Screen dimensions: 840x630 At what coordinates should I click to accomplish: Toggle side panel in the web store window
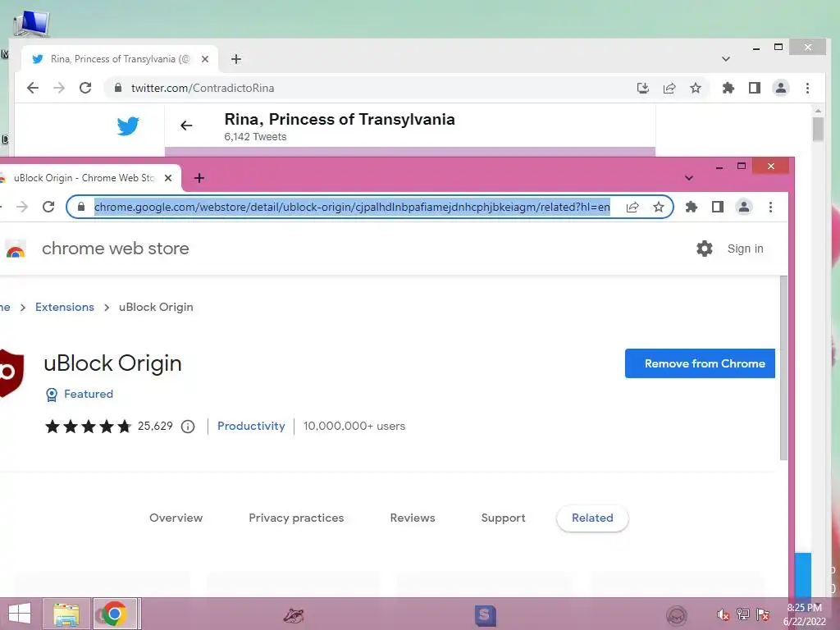[x=717, y=207]
